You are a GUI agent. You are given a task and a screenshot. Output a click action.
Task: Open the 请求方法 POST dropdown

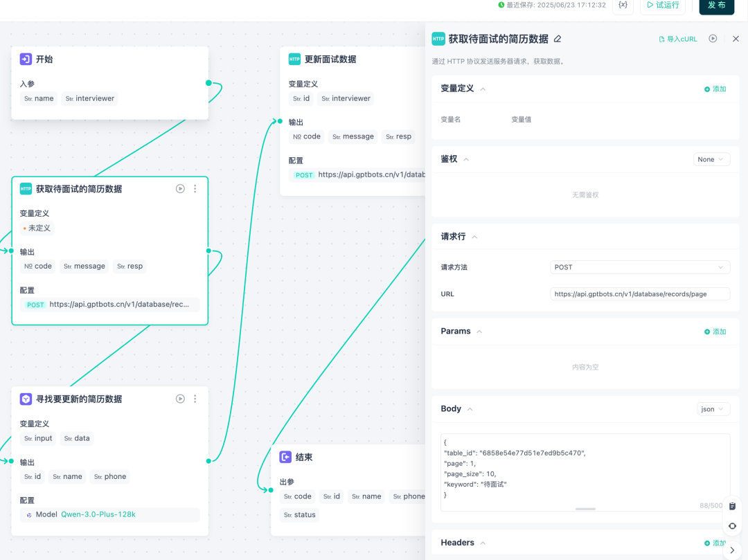[640, 267]
